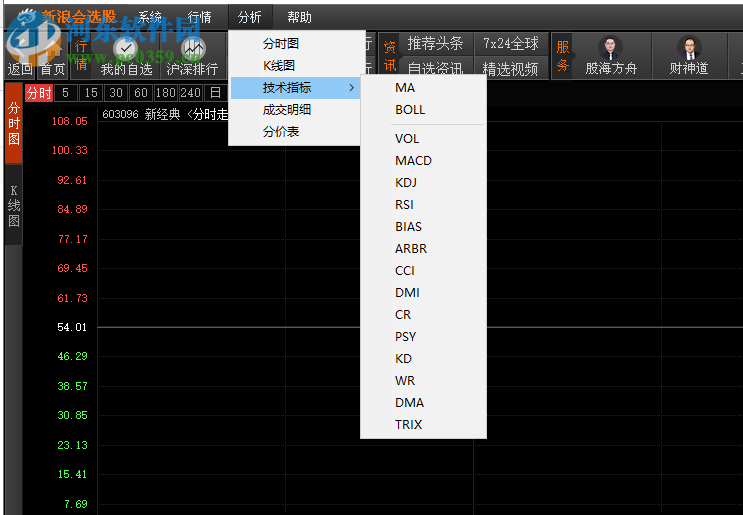Select the 分时图 side tab
Screen dimensions: 743x515
(14, 123)
